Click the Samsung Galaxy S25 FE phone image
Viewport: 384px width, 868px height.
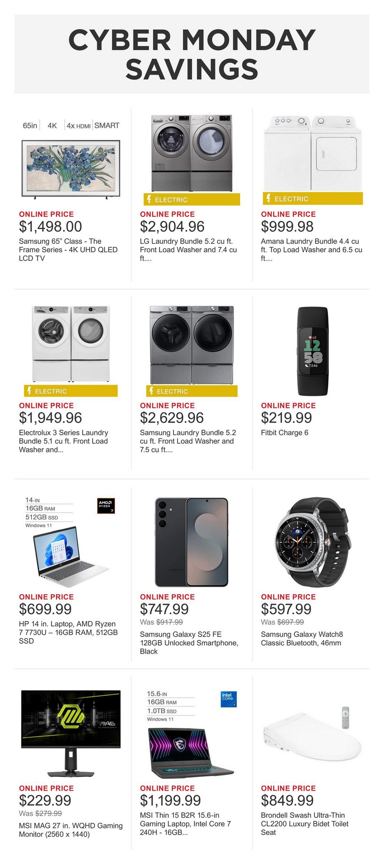191,542
